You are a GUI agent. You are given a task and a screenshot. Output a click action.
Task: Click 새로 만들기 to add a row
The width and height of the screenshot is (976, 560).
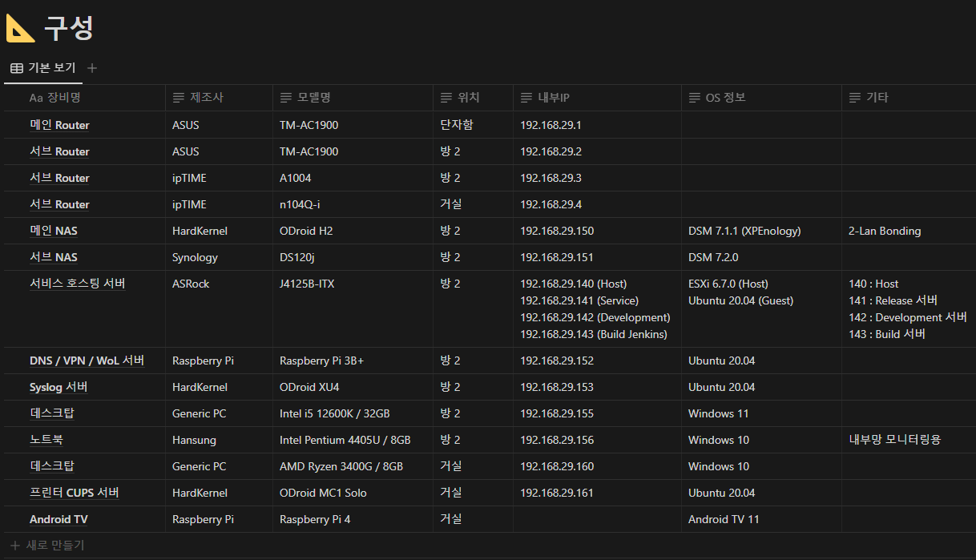click(48, 546)
